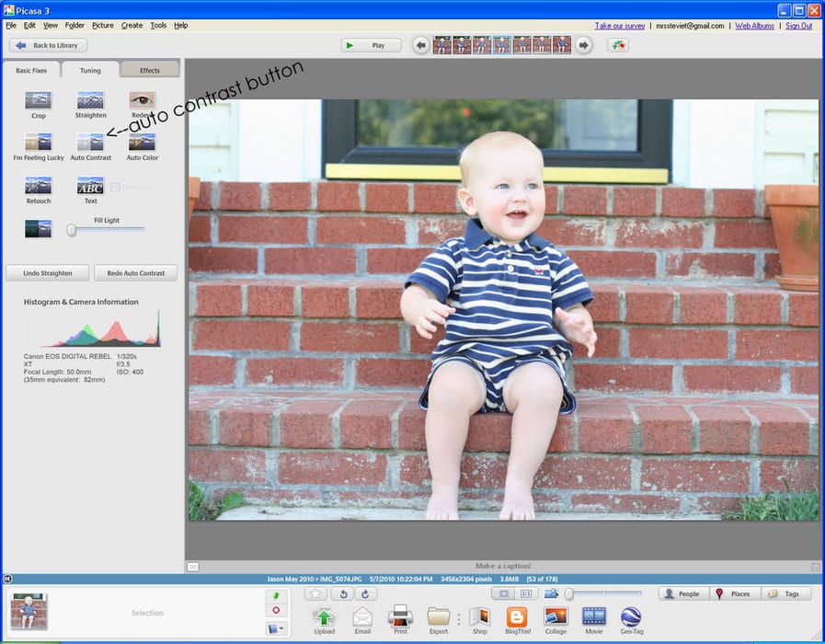Add text with the Text tool
This screenshot has height=644, width=825.
[x=90, y=186]
